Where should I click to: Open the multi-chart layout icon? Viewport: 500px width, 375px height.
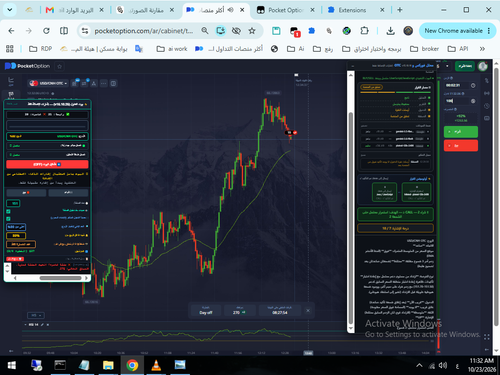[x=113, y=83]
